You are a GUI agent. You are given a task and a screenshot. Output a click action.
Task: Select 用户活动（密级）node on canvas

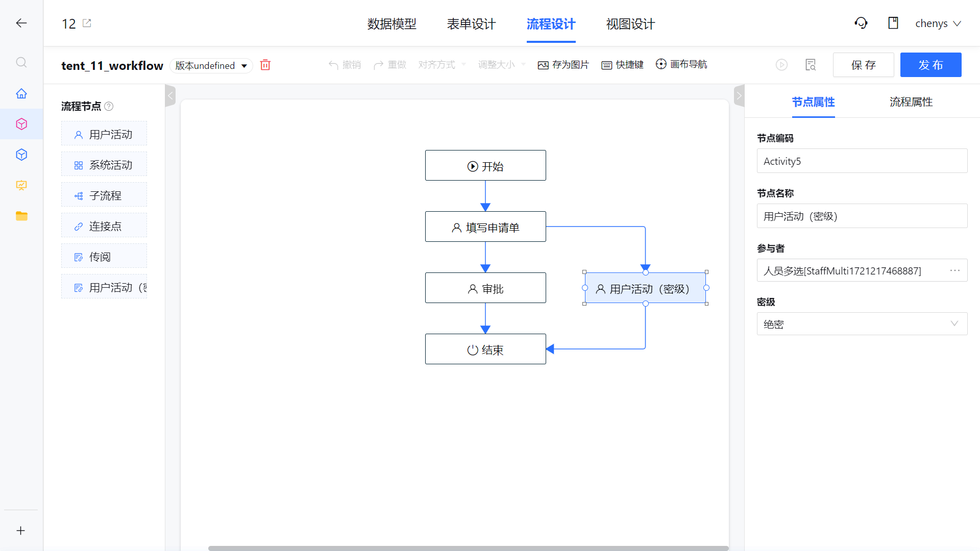pyautogui.click(x=645, y=288)
